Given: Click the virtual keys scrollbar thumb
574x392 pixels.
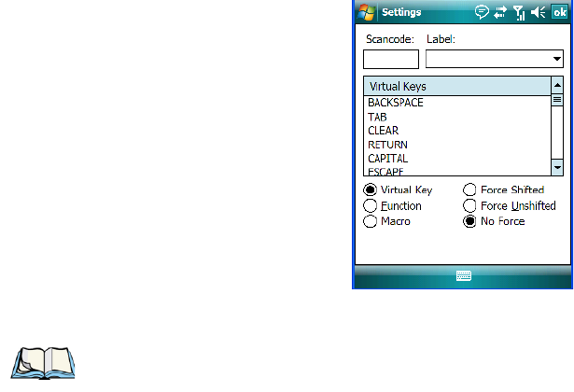Looking at the screenshot, I should point(557,100).
